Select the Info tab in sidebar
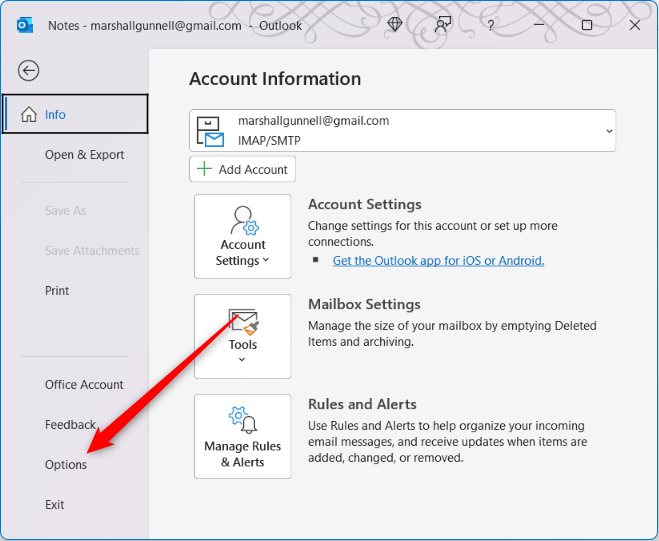The height and width of the screenshot is (541, 659). pos(75,114)
